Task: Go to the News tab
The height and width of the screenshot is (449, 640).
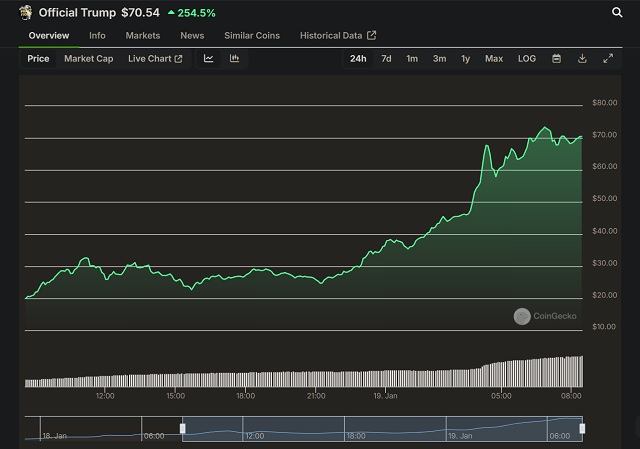Action: (192, 36)
